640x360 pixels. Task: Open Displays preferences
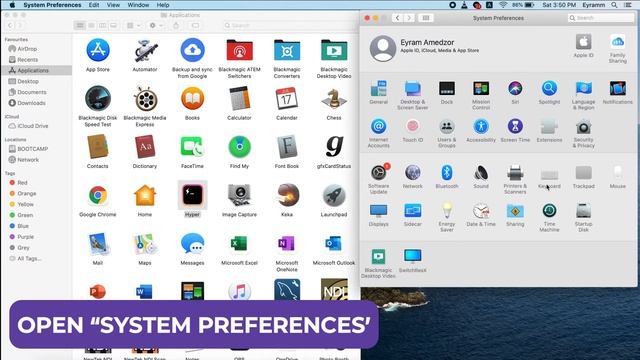point(378,215)
